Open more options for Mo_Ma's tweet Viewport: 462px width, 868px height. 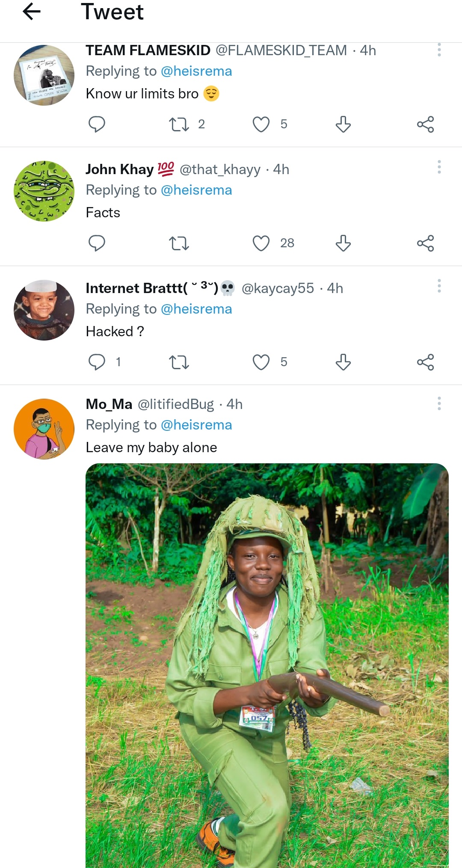(x=439, y=403)
